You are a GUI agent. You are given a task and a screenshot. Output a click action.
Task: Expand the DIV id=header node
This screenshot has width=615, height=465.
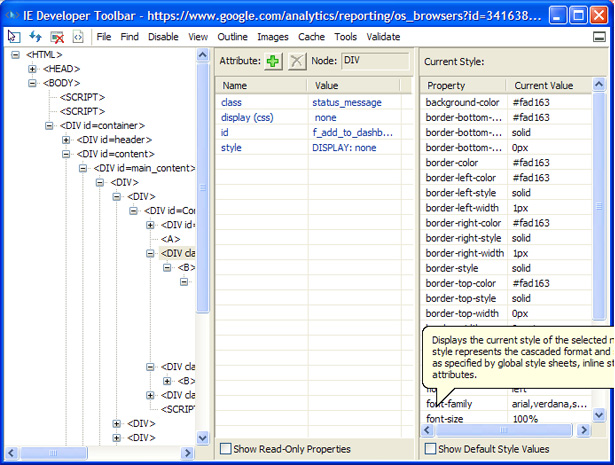(x=66, y=140)
